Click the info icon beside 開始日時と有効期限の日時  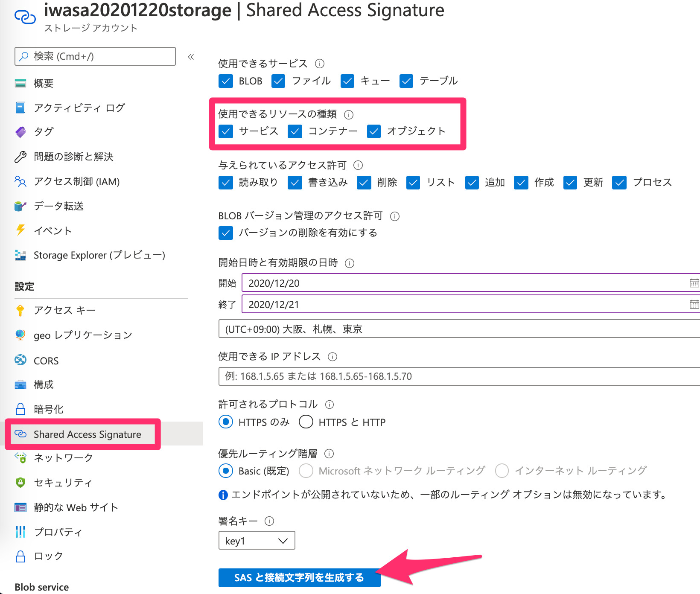[x=350, y=263]
